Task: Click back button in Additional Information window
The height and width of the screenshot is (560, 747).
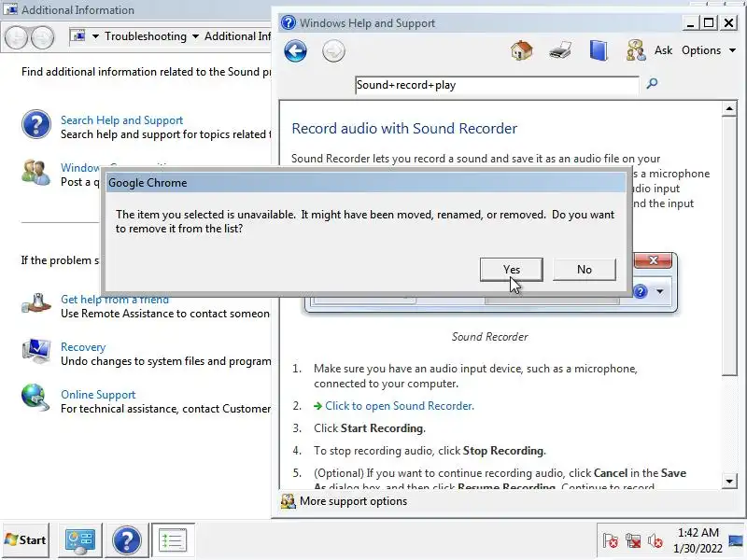Action: pos(17,37)
